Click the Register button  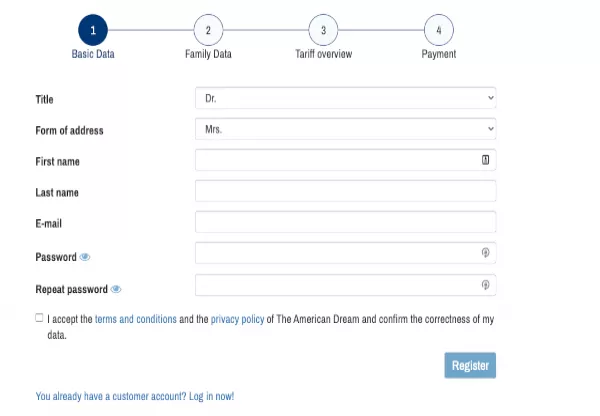click(470, 365)
